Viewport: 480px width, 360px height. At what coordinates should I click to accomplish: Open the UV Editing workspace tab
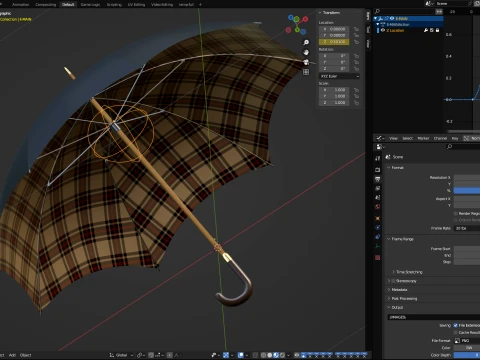coord(136,5)
